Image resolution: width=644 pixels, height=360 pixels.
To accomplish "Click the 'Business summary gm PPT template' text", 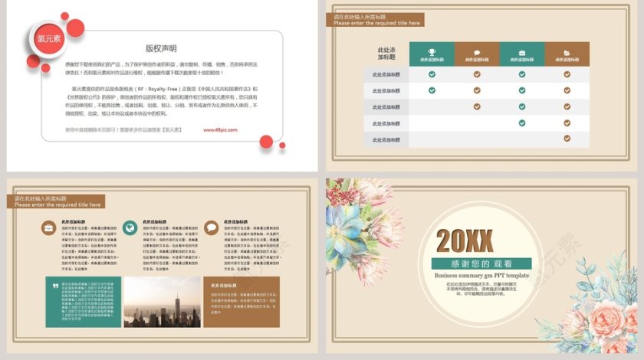I will 481,276.
